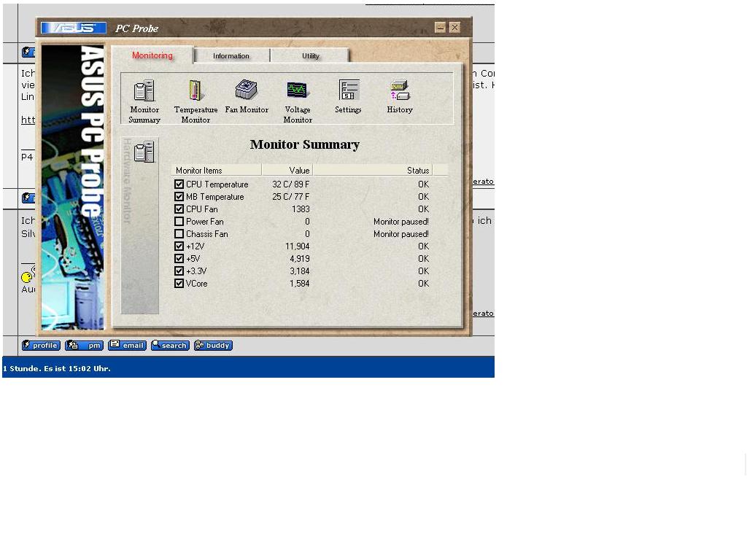Click the Status column header
The image size is (747, 560).
[x=373, y=171]
